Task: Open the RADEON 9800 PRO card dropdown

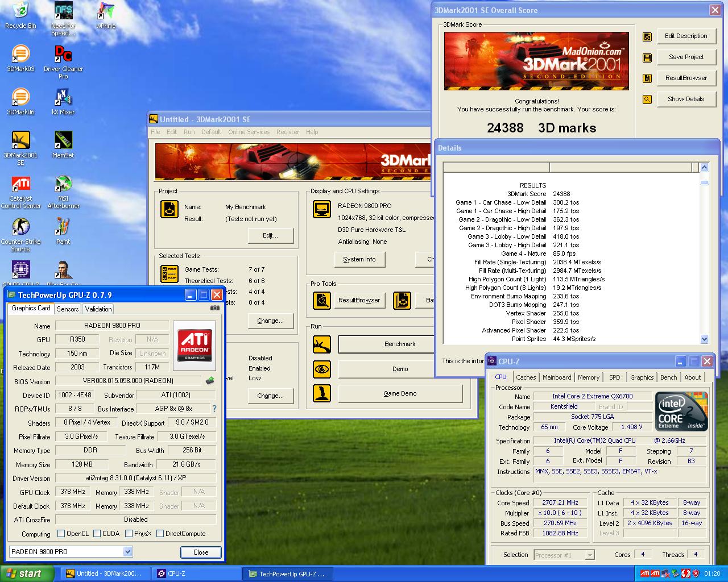Action: click(71, 551)
